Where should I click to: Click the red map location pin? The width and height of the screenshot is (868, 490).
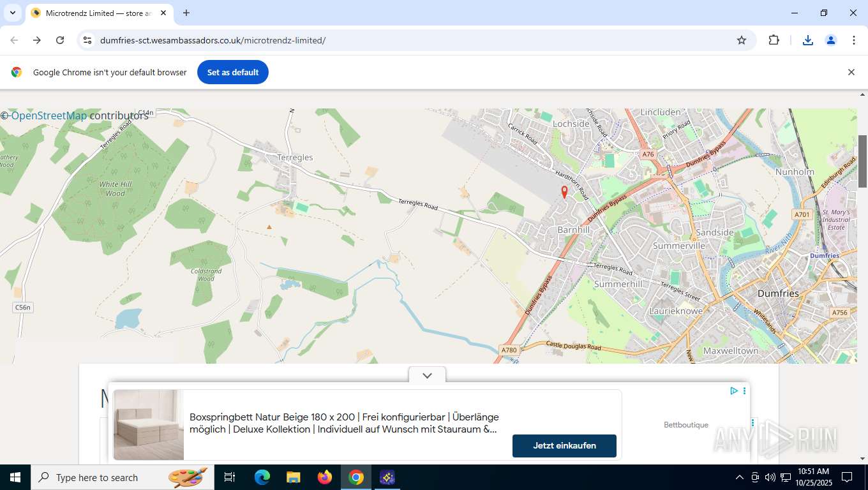click(564, 191)
